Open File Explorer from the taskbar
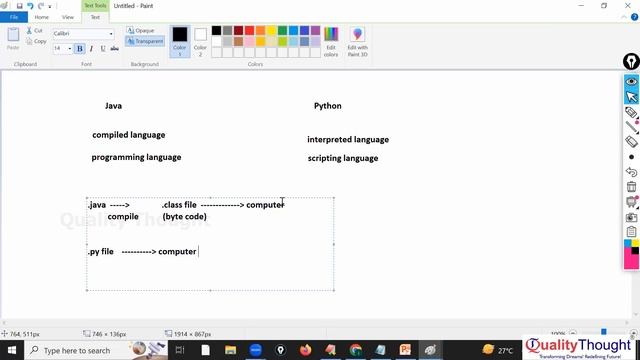This screenshot has height=360, width=640. [x=231, y=350]
